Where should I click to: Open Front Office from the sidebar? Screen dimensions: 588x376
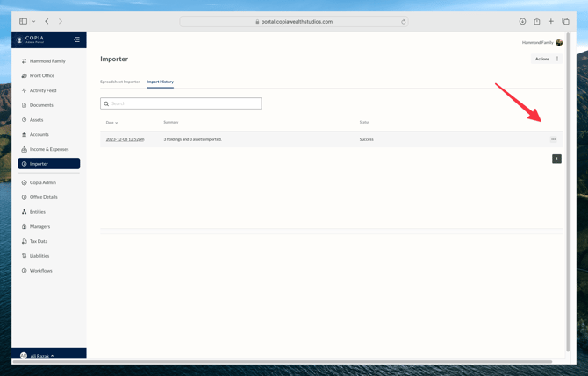41,75
